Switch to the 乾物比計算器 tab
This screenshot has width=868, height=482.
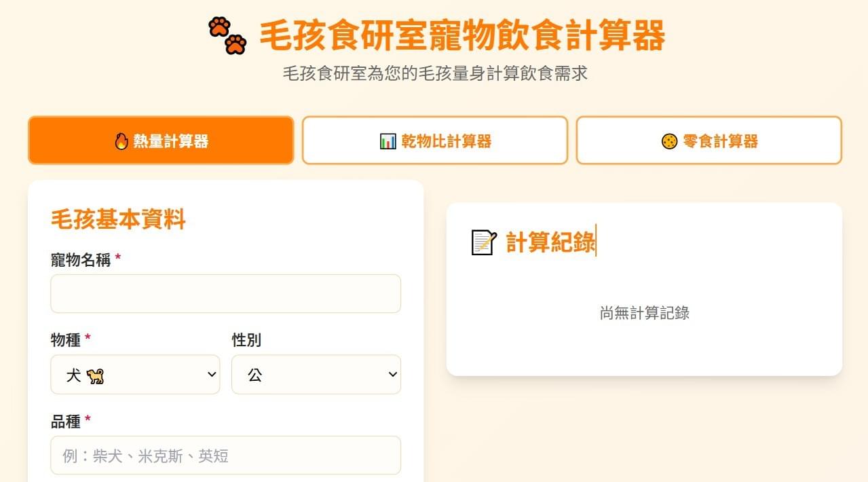tap(435, 141)
